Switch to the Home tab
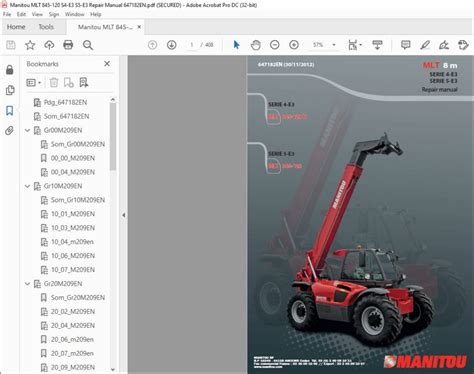The image size is (474, 374). pyautogui.click(x=16, y=27)
